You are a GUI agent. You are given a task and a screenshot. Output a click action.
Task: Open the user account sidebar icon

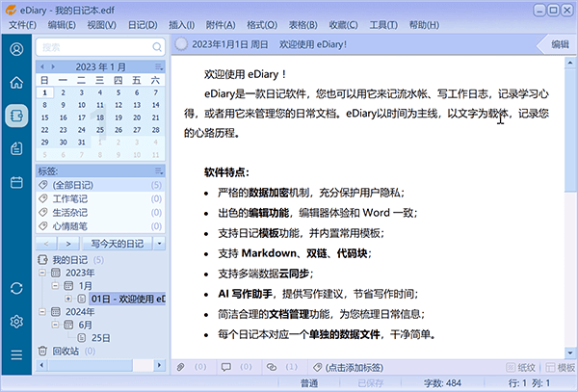(x=16, y=49)
